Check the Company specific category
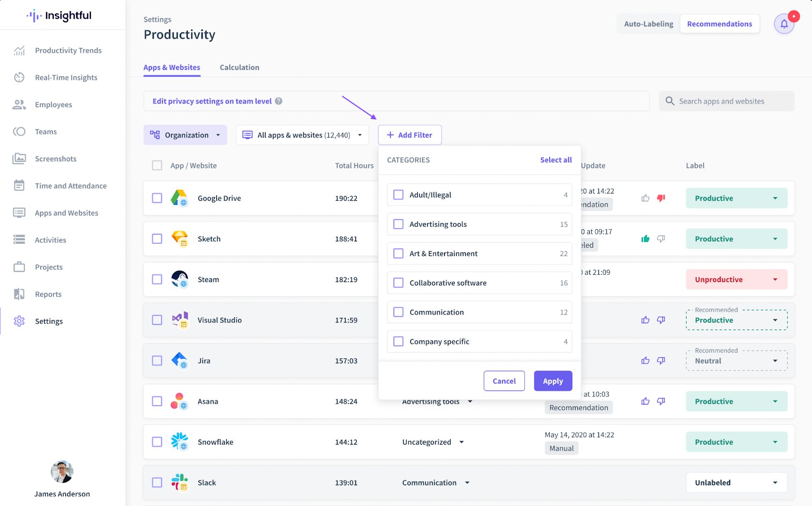 (398, 342)
